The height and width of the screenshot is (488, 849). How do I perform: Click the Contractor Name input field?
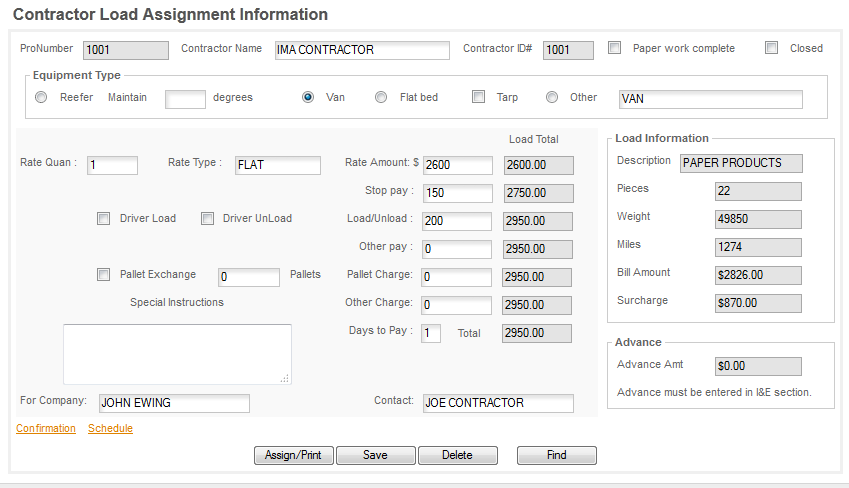(x=362, y=50)
